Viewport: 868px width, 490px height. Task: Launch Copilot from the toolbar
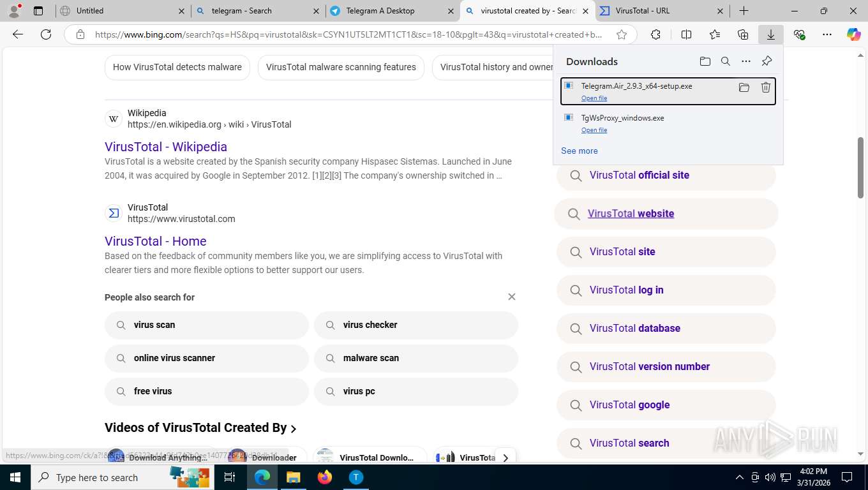[x=853, y=34]
